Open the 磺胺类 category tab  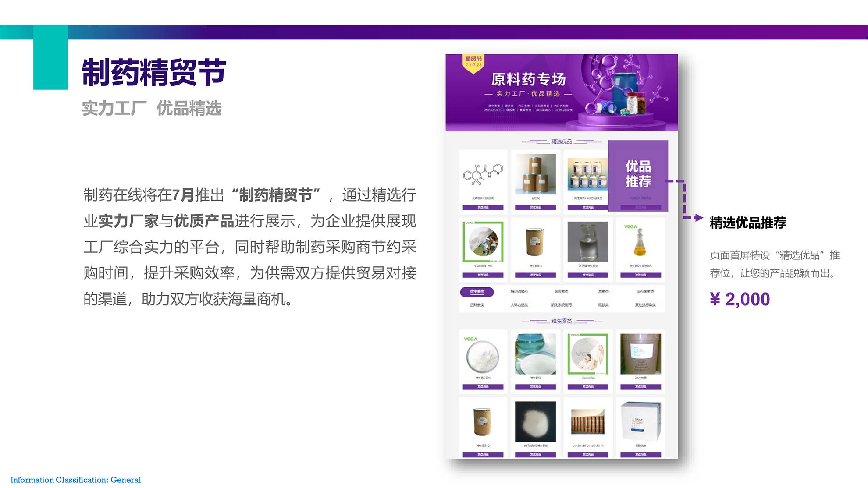click(x=603, y=305)
